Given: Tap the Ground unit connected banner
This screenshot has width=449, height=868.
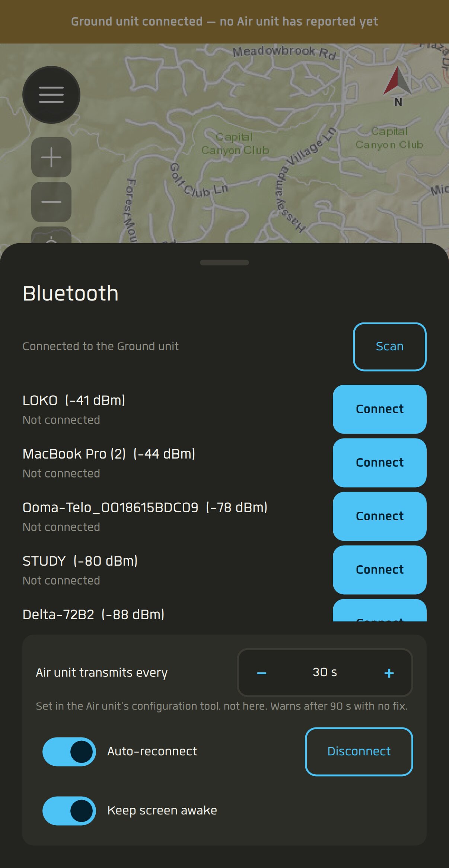Looking at the screenshot, I should pos(225,22).
